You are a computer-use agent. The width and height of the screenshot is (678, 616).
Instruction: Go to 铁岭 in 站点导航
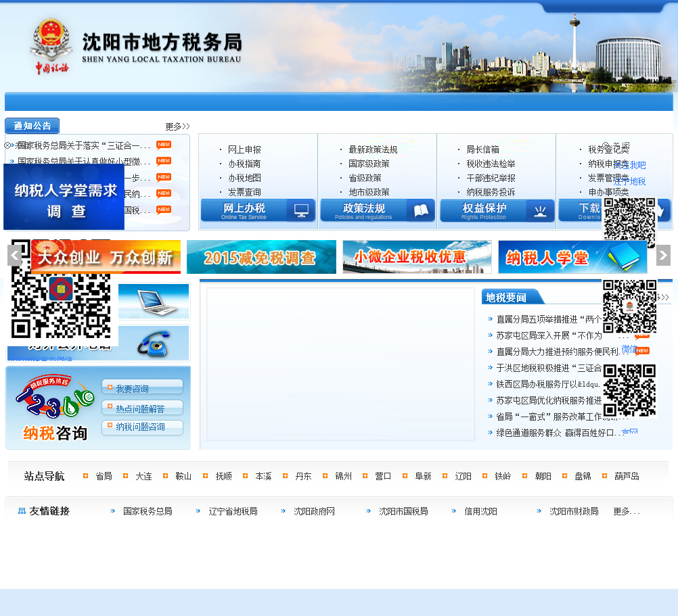pyautogui.click(x=503, y=476)
